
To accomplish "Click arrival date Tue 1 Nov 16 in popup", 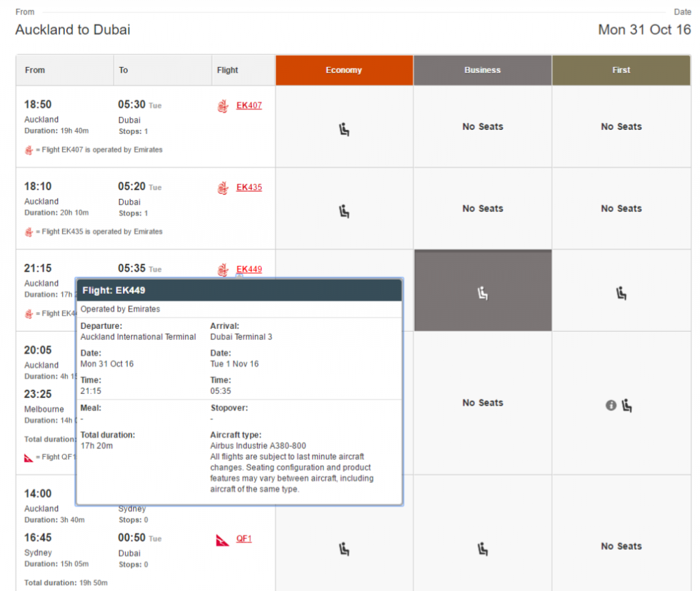I will (x=234, y=364).
